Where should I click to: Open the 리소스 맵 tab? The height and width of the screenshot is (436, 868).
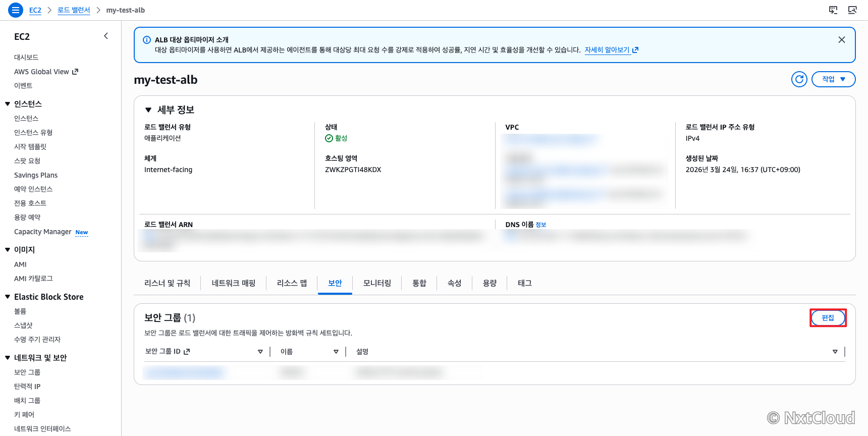coord(292,283)
